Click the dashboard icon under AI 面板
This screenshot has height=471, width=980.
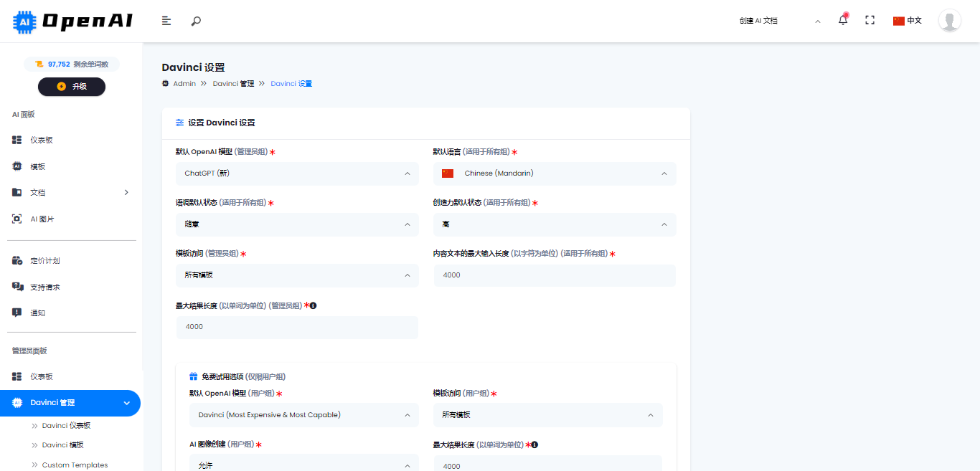[17, 140]
